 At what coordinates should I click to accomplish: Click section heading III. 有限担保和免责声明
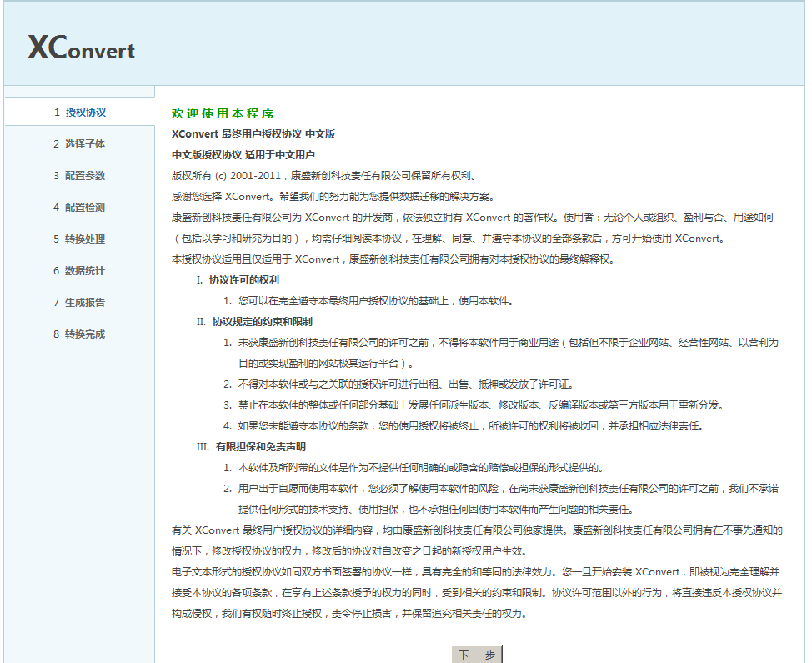point(251,446)
